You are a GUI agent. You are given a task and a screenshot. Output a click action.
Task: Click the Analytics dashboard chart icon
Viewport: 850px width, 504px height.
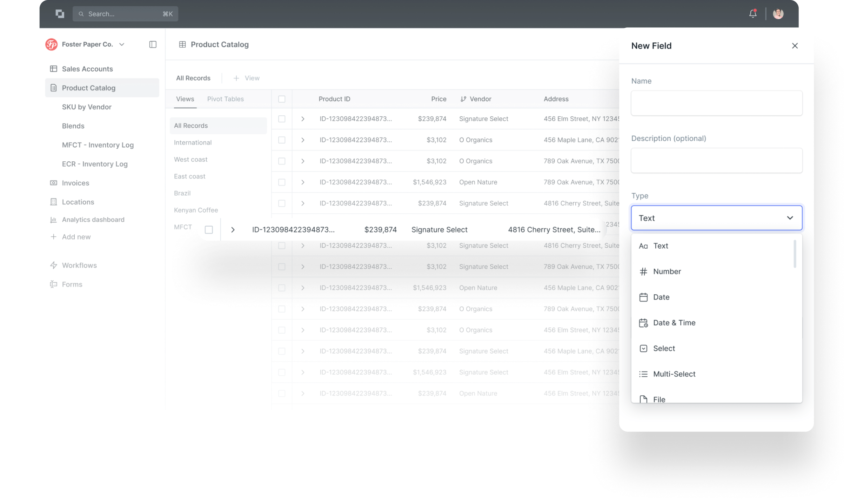click(x=54, y=220)
